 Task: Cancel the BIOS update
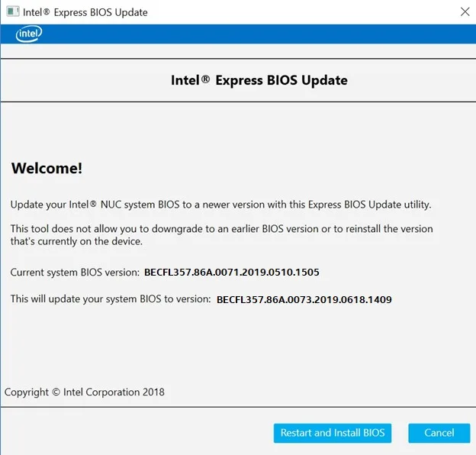pos(439,433)
